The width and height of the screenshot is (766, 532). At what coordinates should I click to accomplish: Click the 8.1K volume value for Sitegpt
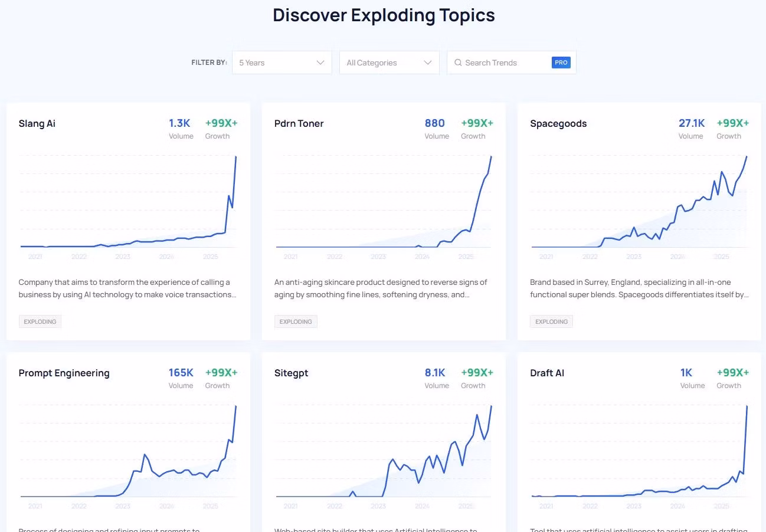pos(435,373)
